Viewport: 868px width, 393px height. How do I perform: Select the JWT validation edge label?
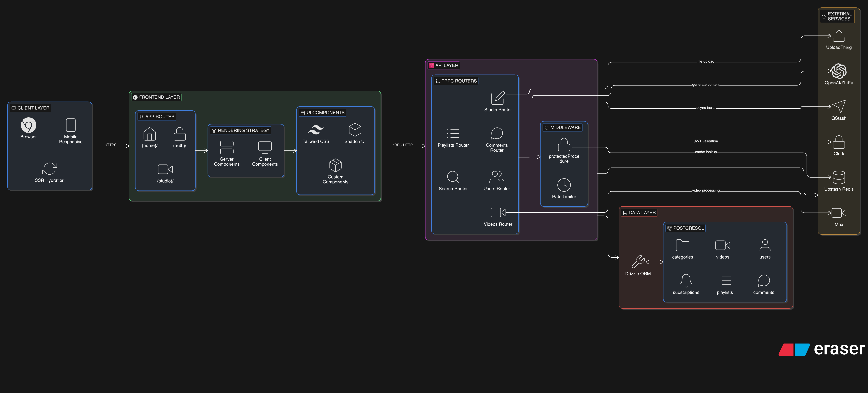click(706, 141)
